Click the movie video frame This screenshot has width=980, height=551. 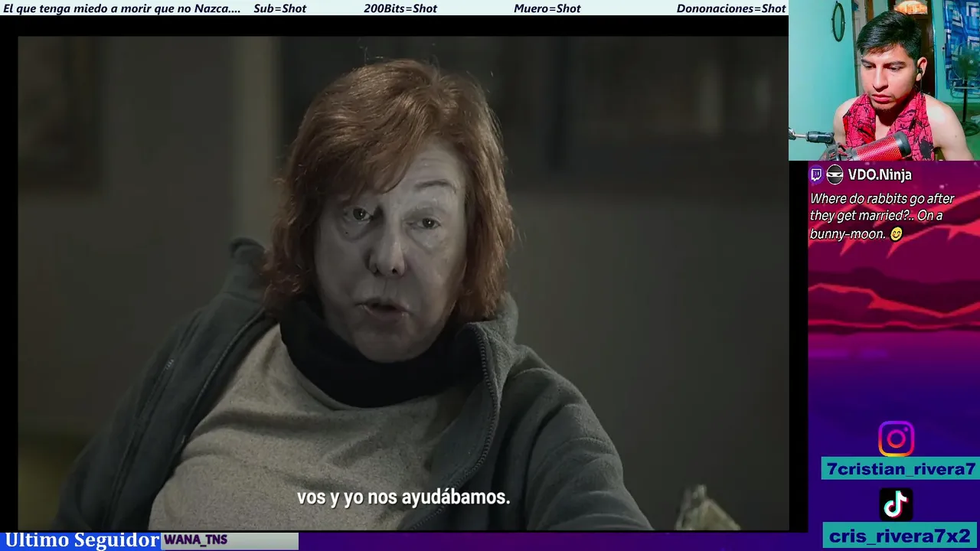coord(403,283)
